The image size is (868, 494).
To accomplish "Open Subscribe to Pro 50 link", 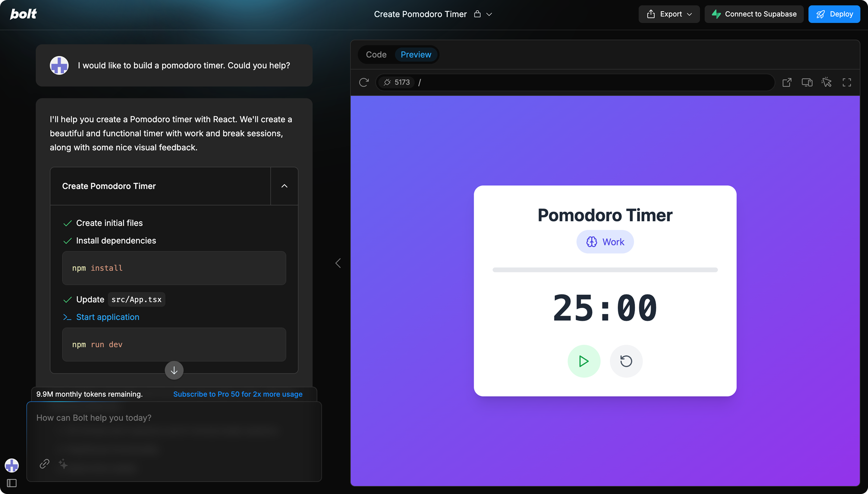I will click(238, 394).
